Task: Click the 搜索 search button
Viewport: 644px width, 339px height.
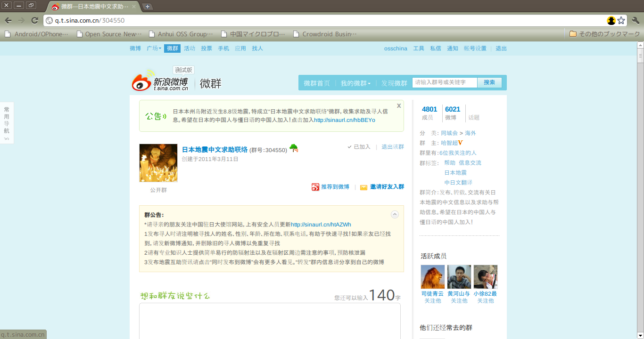Action: [x=489, y=82]
